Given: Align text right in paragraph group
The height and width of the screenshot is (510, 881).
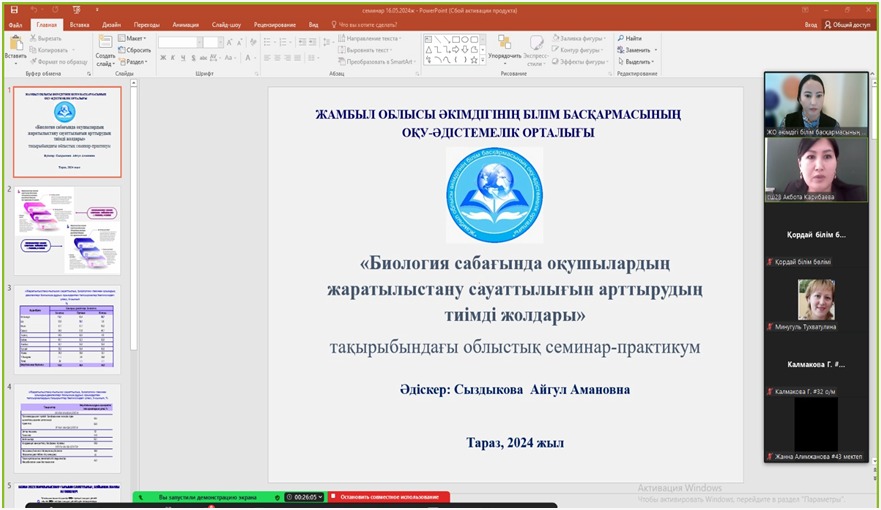Looking at the screenshot, I should point(287,58).
